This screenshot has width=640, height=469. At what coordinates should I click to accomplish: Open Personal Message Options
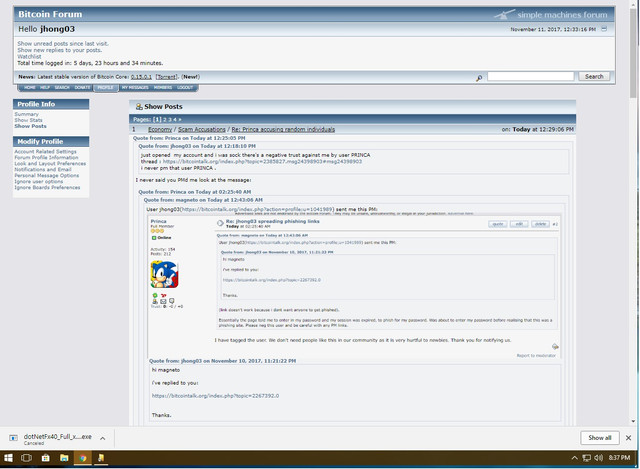click(47, 176)
